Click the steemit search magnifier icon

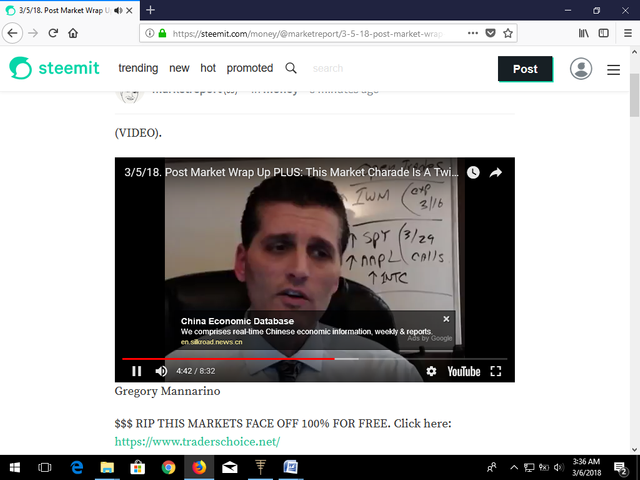coord(291,68)
